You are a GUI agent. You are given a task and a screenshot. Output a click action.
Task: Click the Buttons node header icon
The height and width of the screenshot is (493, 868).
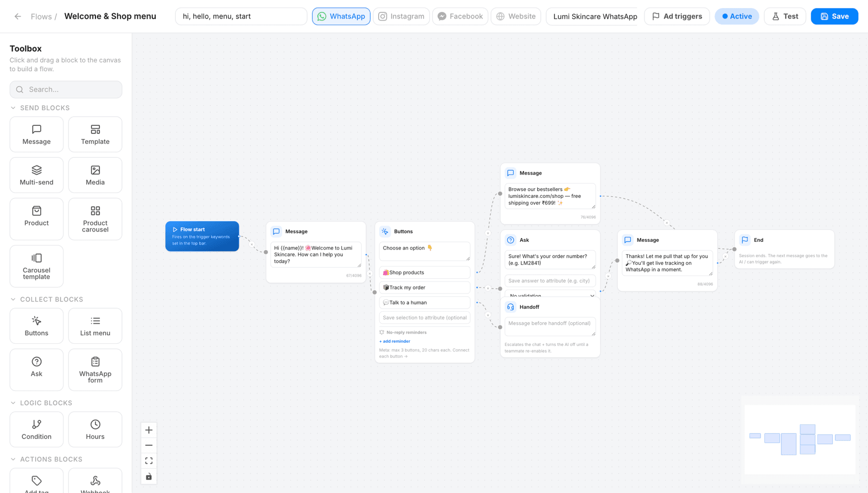click(x=385, y=232)
